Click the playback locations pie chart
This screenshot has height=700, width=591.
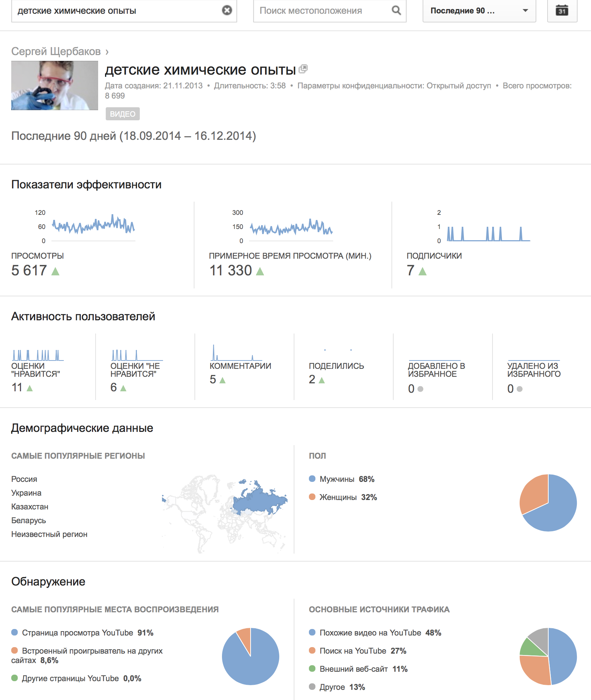point(251,657)
